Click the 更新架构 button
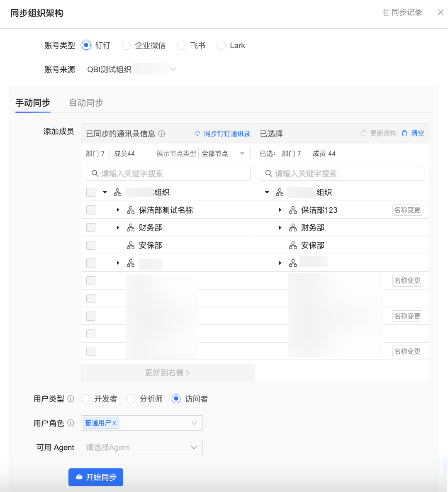448x492 pixels. [x=378, y=133]
